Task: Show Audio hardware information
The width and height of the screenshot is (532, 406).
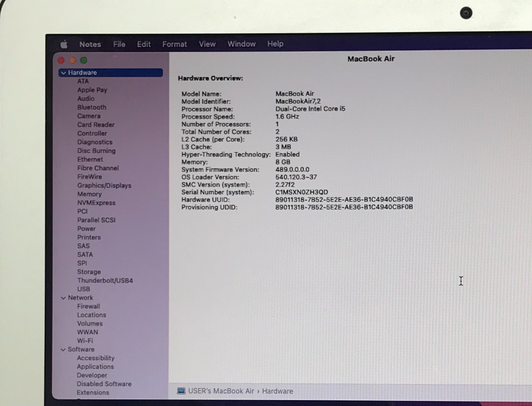Action: (x=86, y=99)
